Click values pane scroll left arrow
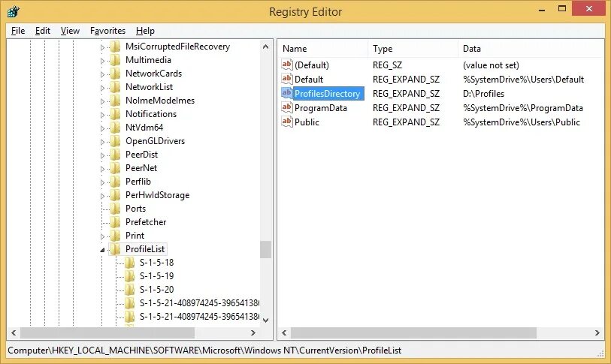This screenshot has width=611, height=364. click(x=284, y=333)
